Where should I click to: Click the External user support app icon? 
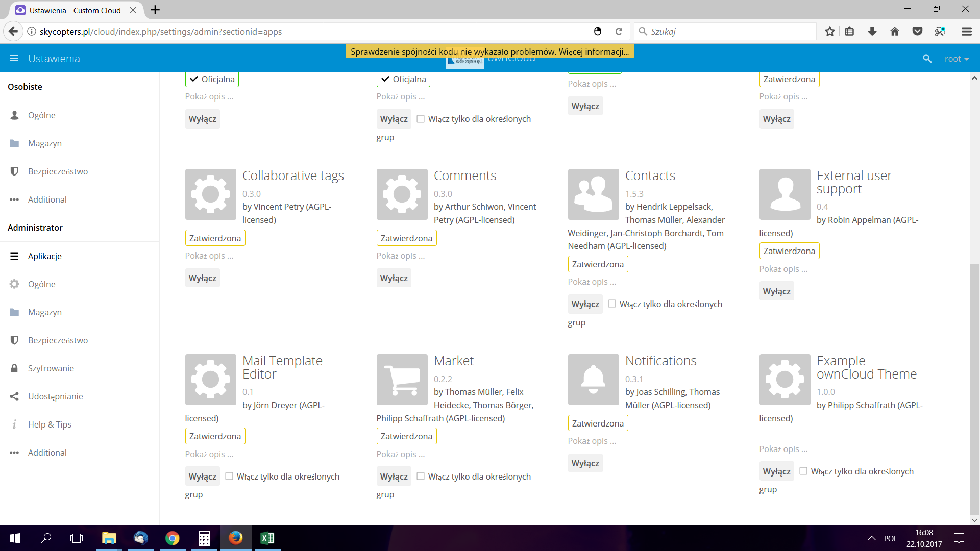[785, 194]
